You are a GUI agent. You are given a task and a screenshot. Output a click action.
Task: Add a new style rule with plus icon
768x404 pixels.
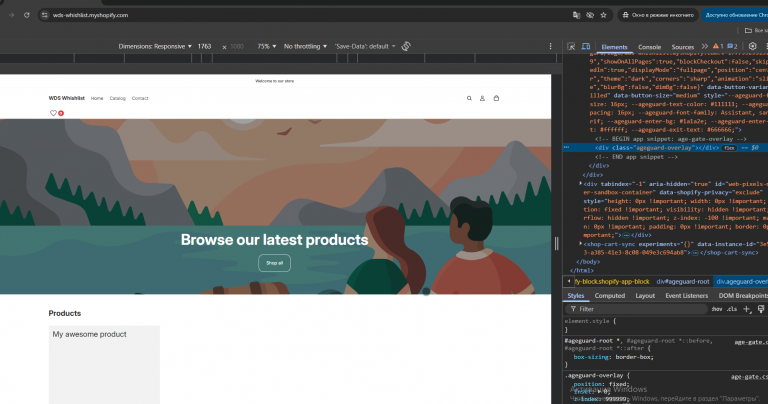746,309
